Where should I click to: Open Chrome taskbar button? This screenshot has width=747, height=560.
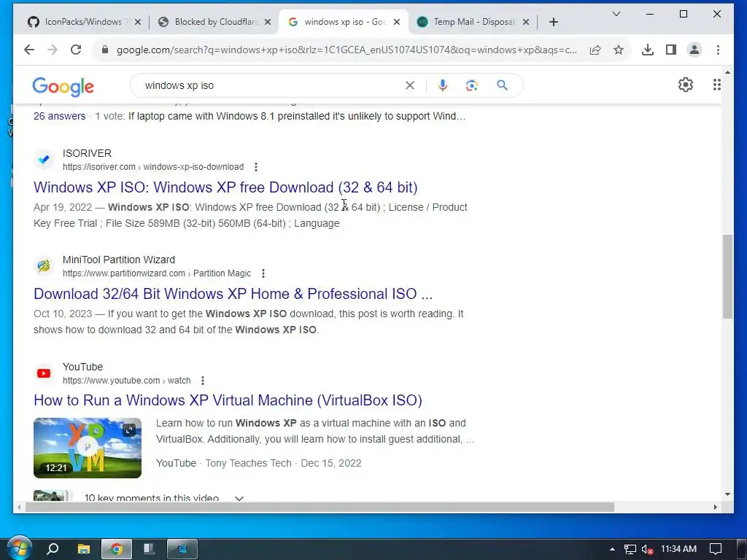click(x=116, y=549)
